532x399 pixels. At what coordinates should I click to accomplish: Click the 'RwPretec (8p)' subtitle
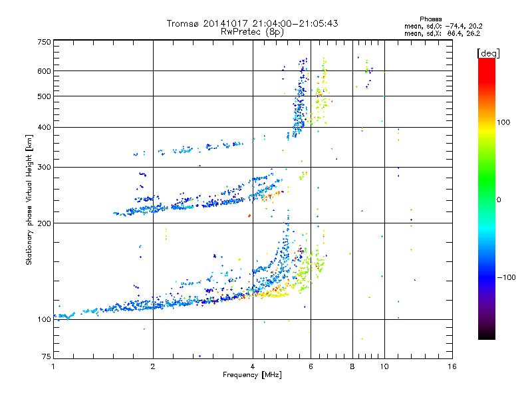(252, 32)
